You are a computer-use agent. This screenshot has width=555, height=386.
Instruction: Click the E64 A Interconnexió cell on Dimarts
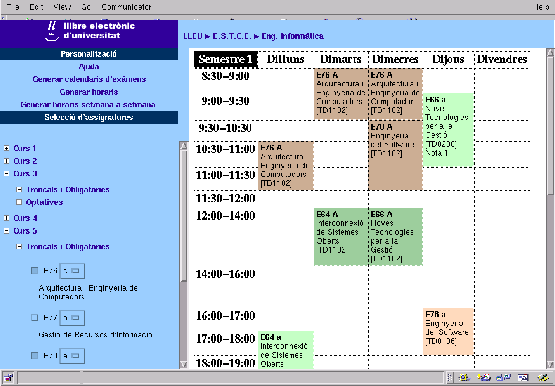pos(341,236)
